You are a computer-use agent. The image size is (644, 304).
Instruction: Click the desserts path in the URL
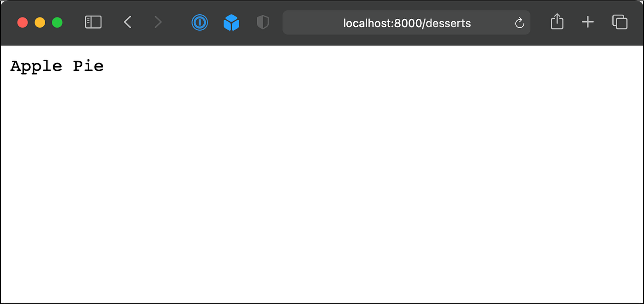(x=448, y=23)
